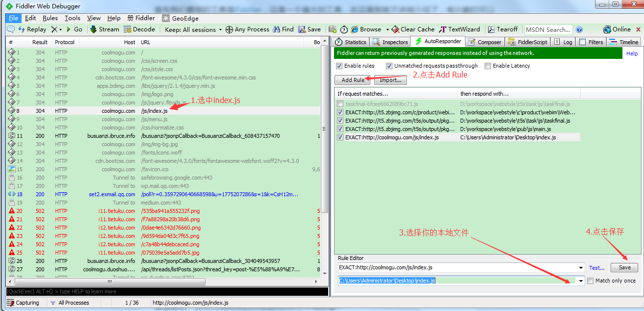Click the Import... button
The width and height of the screenshot is (644, 311).
[390, 80]
